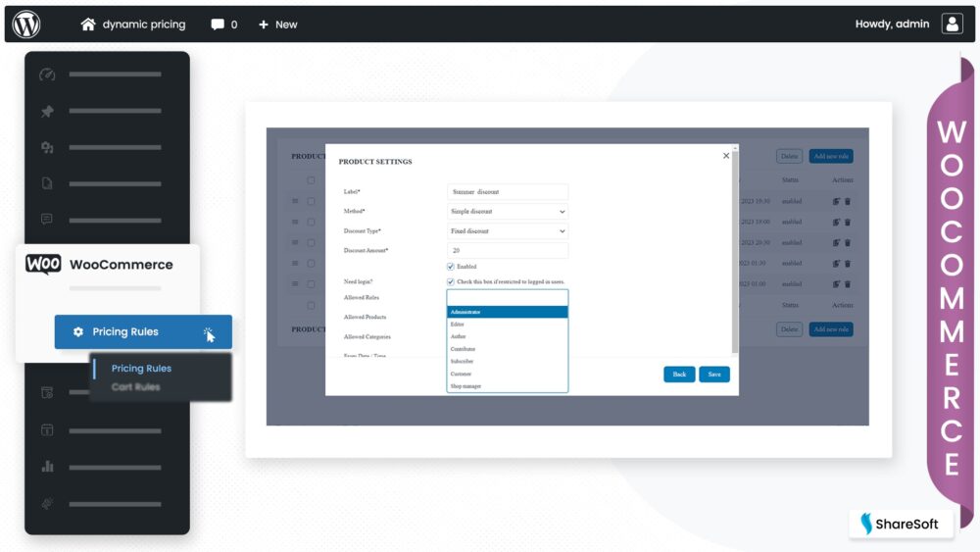This screenshot has height=552, width=980.
Task: Click the Save button in the dialog
Action: tap(714, 375)
